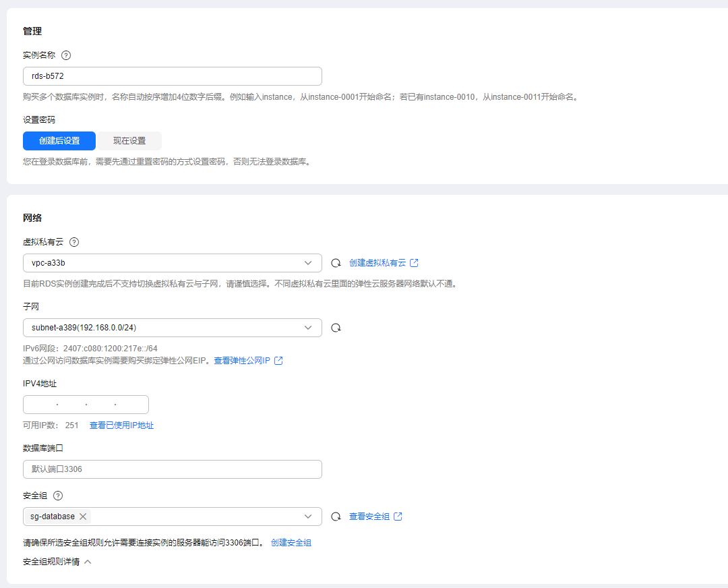Open the 查看安全组 link
The height and width of the screenshot is (588, 728).
[375, 517]
